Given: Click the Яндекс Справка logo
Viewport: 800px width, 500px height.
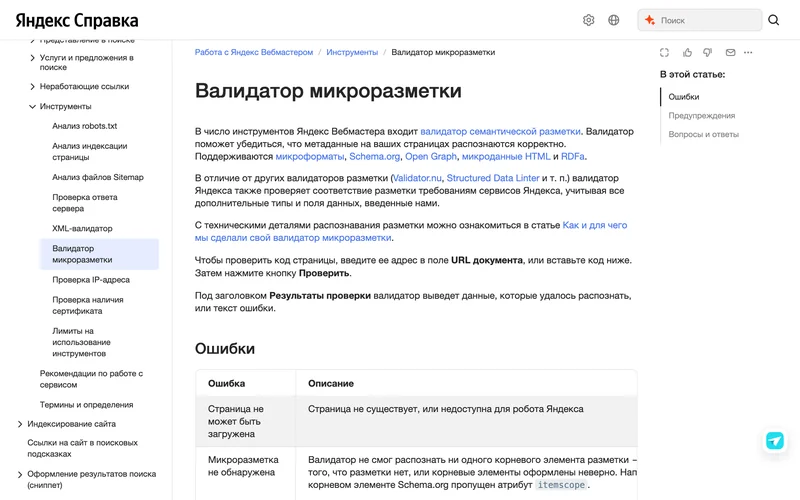Looking at the screenshot, I should (77, 20).
